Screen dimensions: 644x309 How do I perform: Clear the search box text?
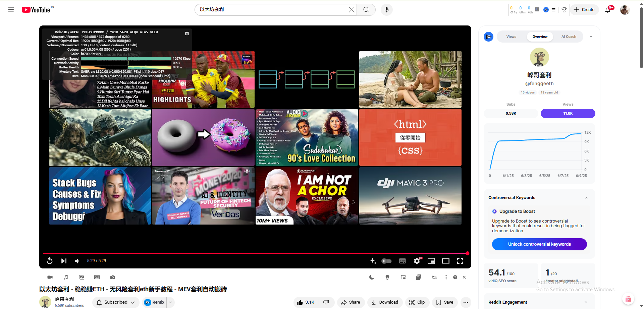click(x=352, y=10)
